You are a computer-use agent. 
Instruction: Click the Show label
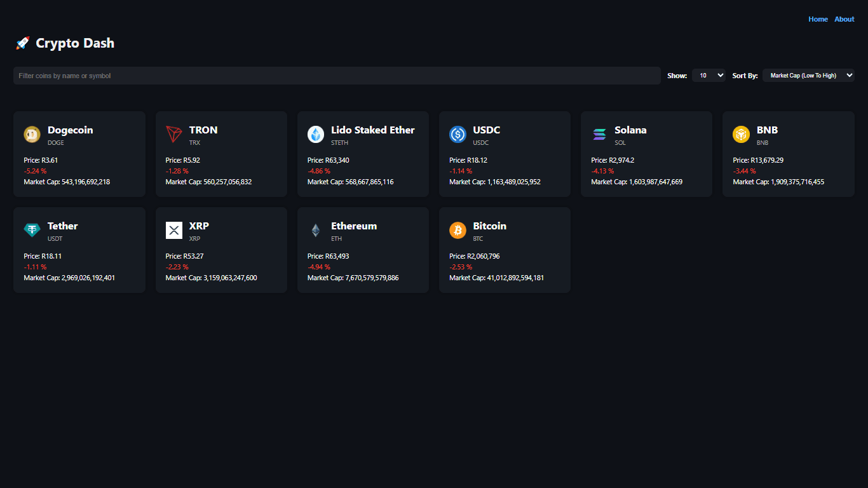pyautogui.click(x=677, y=76)
